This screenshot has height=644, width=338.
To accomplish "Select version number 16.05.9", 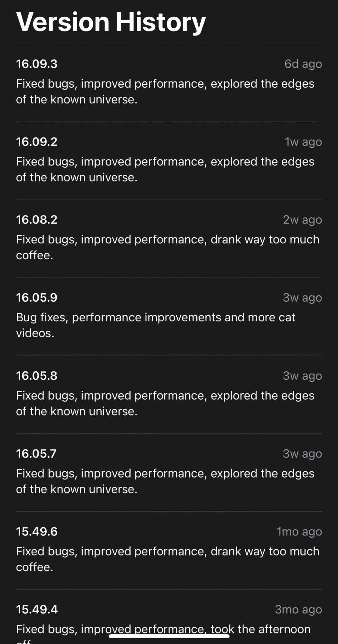I will [x=37, y=298].
